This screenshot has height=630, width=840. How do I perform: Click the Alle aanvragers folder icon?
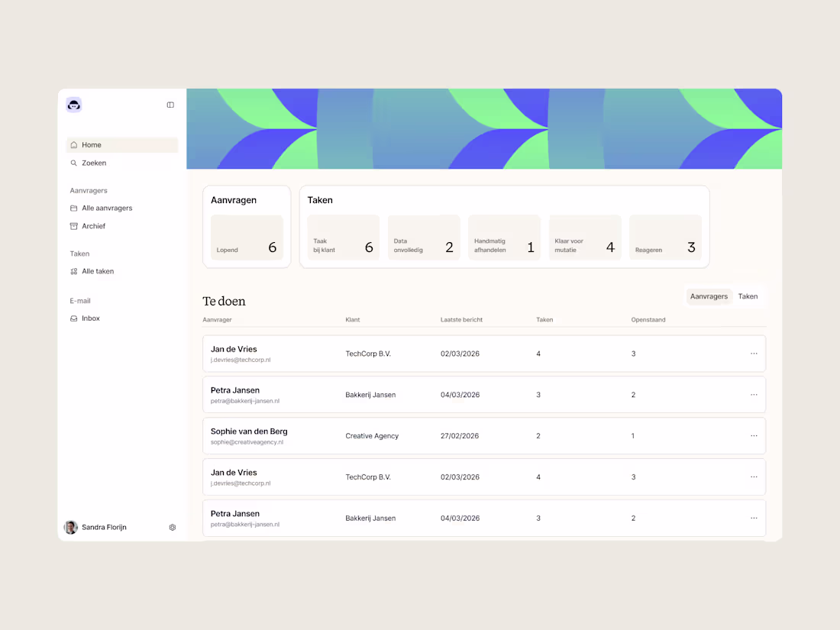74,208
